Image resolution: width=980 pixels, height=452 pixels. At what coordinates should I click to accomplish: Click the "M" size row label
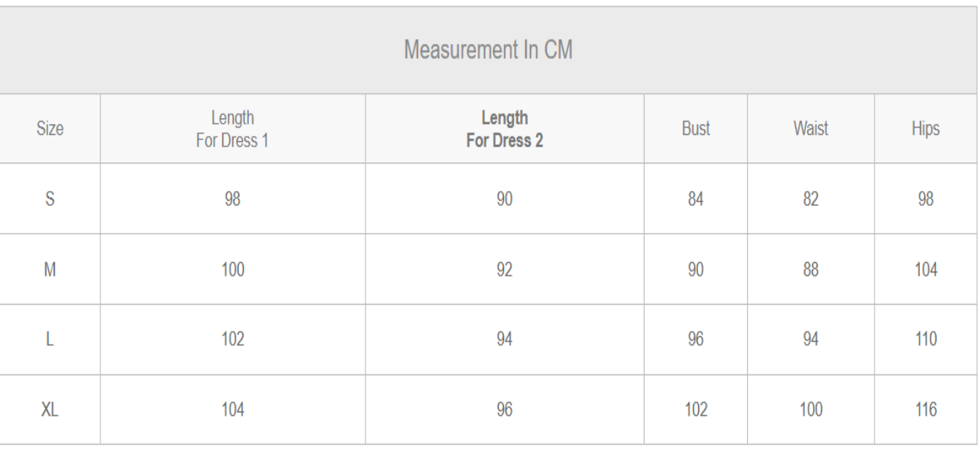click(x=50, y=270)
